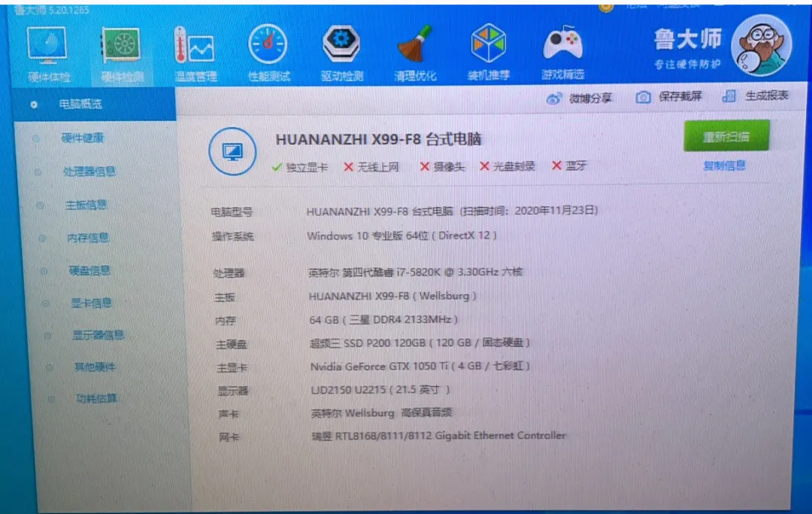Click the 操作系统 row label
This screenshot has height=514, width=812.
[233, 237]
